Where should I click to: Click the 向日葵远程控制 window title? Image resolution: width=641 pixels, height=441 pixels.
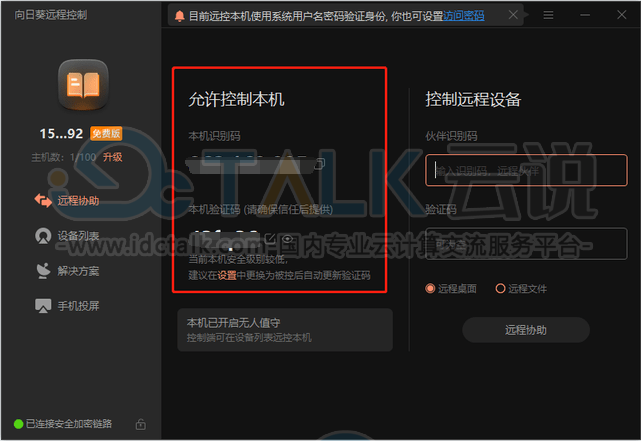(51, 15)
